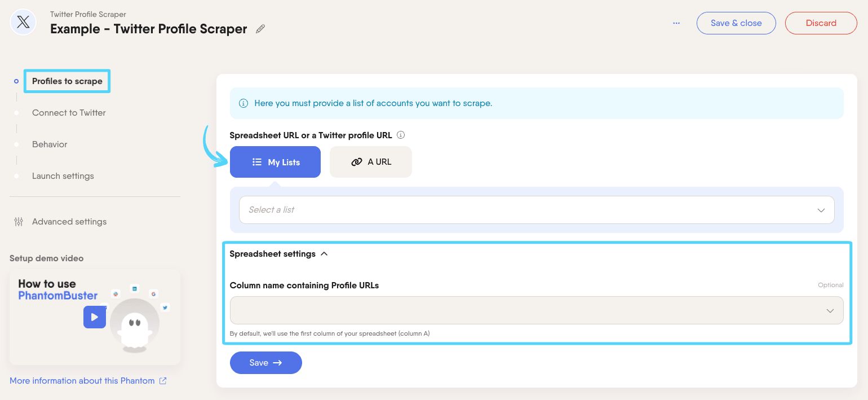This screenshot has height=400, width=868.
Task: Click the X logo avatar
Action: tap(23, 22)
